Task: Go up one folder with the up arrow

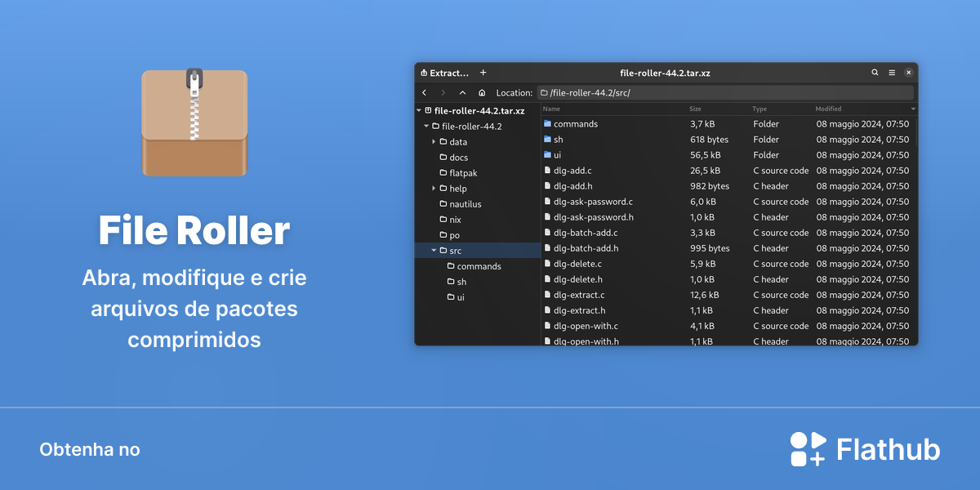Action: point(462,93)
